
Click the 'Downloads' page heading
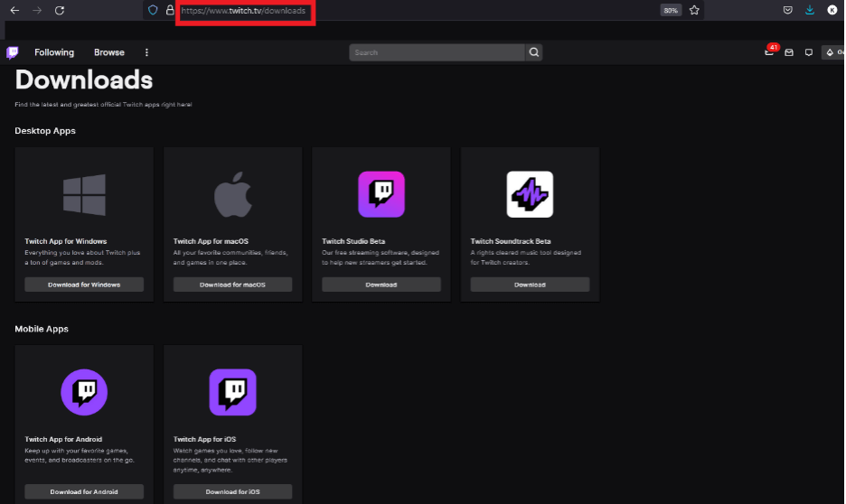pos(84,79)
